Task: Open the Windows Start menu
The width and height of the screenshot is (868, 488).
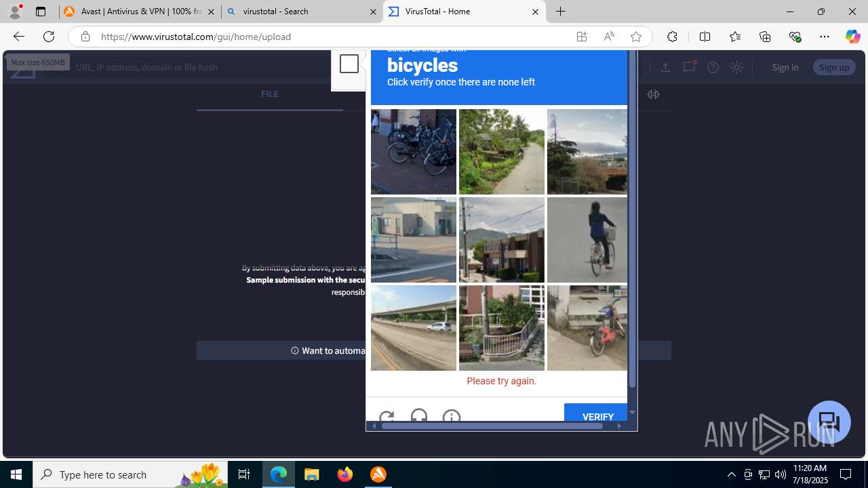Action: 16,474
